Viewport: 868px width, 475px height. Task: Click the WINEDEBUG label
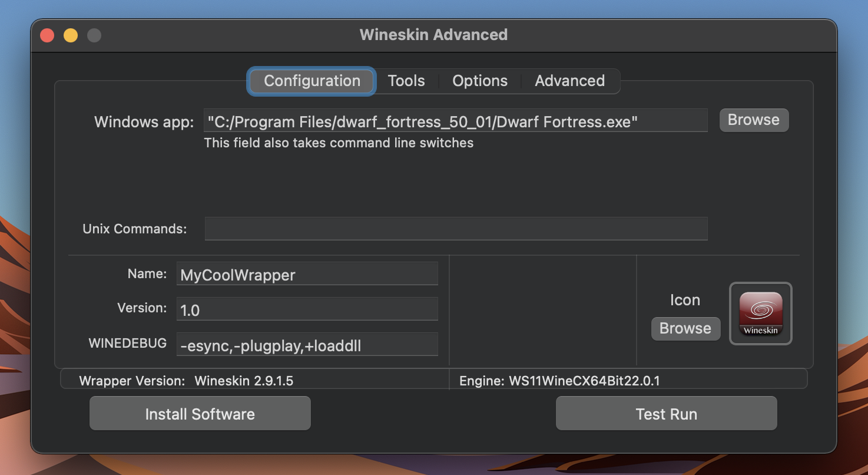[128, 343]
